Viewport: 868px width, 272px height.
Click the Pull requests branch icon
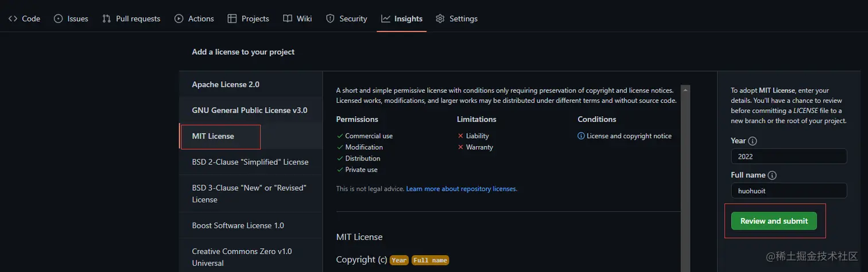click(106, 18)
